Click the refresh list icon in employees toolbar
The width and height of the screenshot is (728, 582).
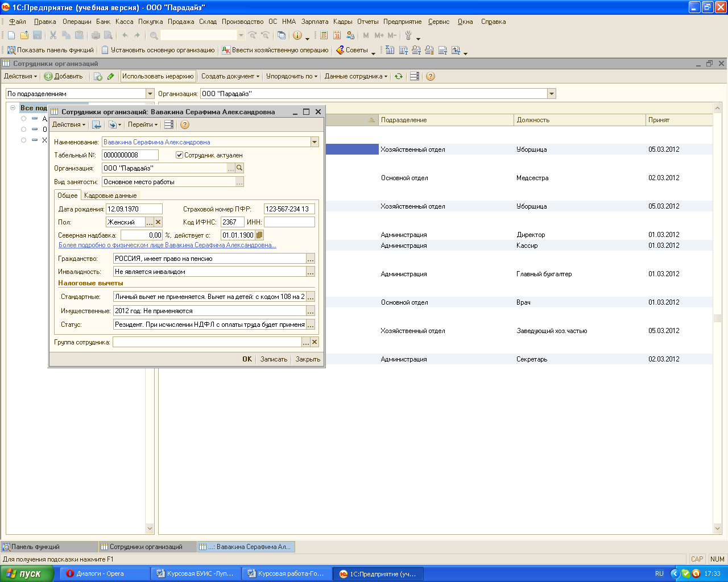point(399,76)
